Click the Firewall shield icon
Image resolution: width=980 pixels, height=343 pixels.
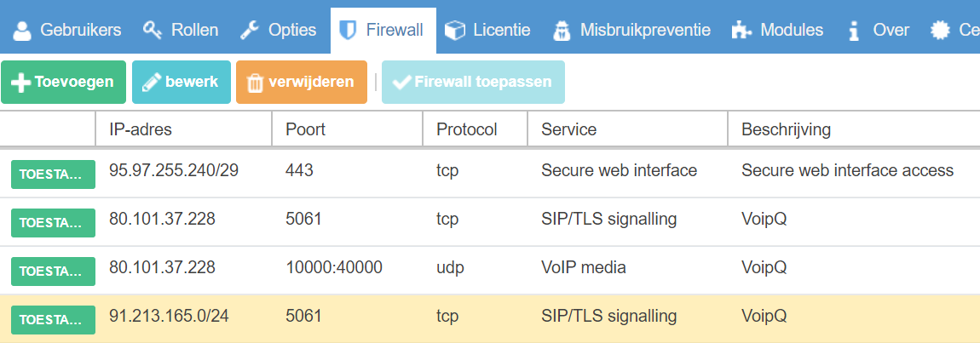pos(347,31)
